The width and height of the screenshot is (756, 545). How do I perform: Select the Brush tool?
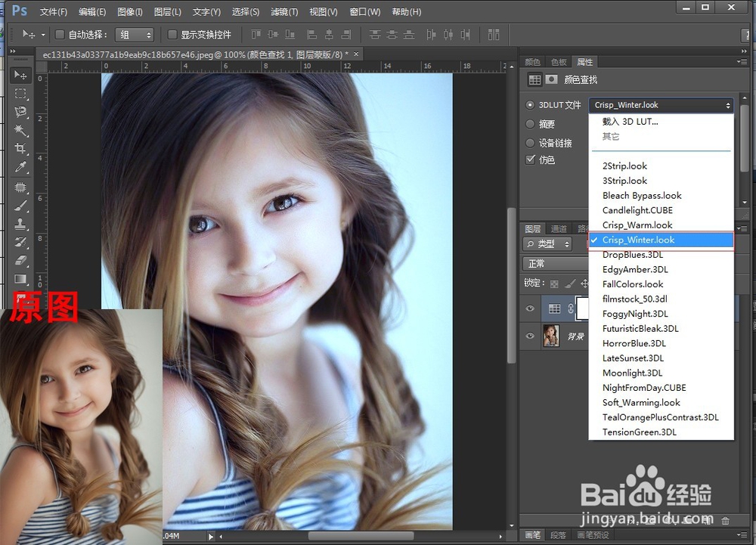[x=21, y=206]
